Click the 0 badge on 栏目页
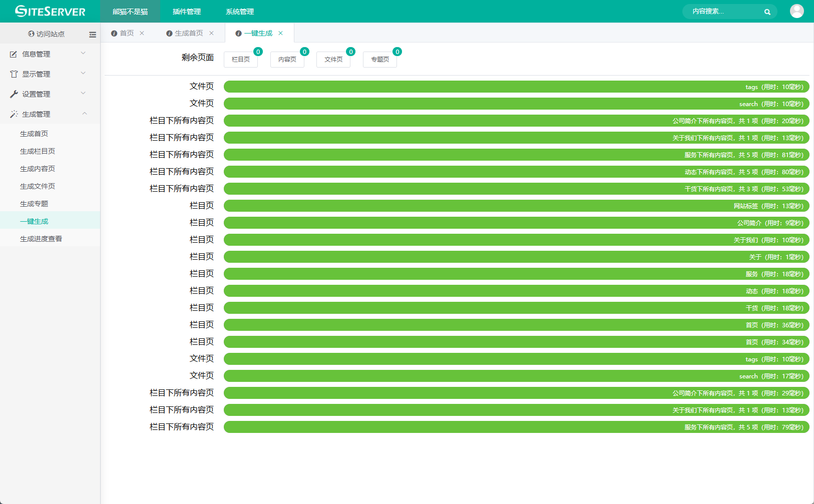This screenshot has width=814, height=504. [x=258, y=52]
